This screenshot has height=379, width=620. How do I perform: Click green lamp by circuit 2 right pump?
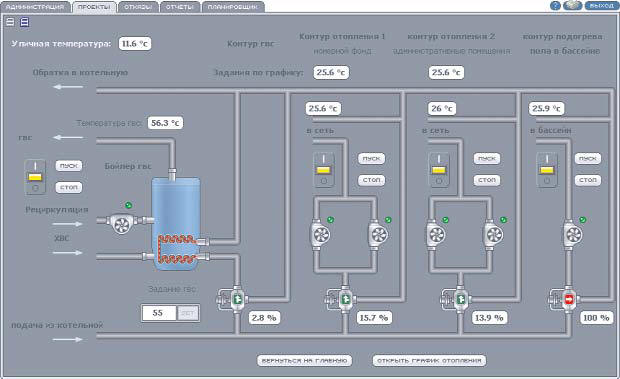503,220
